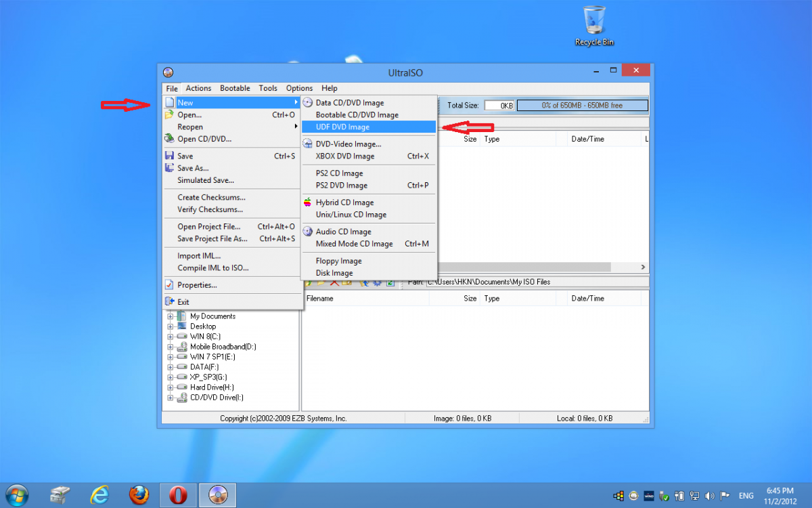Select Save Project File As... entry

(233, 239)
